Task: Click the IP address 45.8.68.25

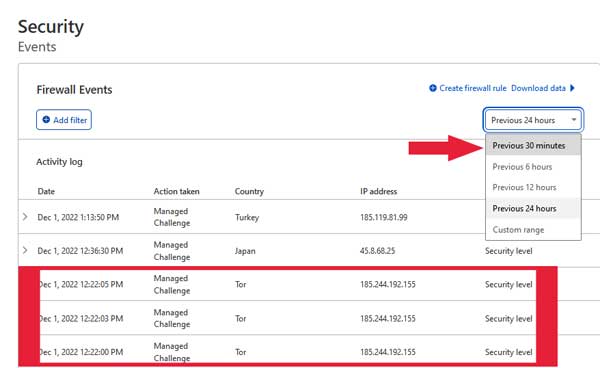Action: (378, 251)
